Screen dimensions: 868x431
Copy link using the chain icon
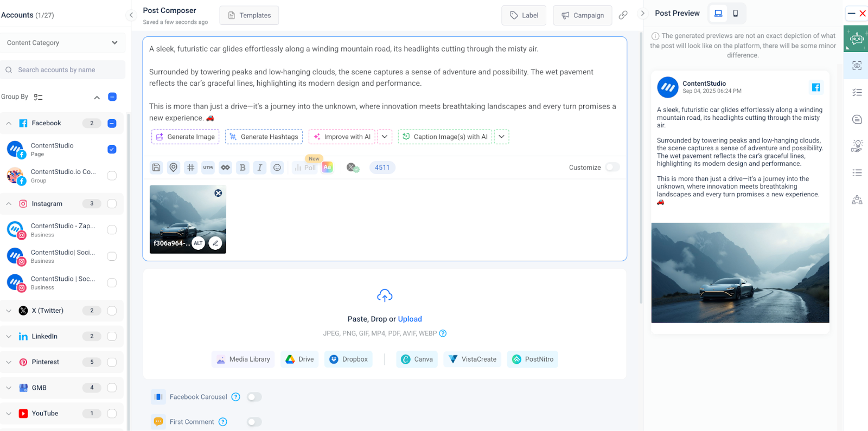click(x=623, y=15)
